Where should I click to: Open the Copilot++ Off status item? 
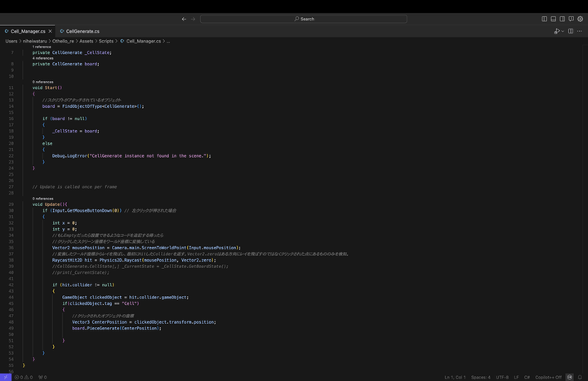[549, 377]
